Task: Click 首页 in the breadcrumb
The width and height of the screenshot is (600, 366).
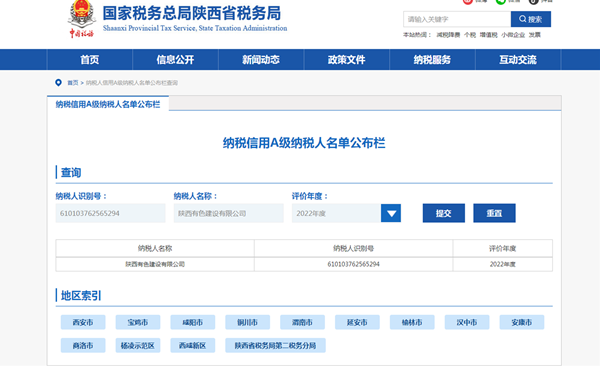Action: tap(73, 83)
